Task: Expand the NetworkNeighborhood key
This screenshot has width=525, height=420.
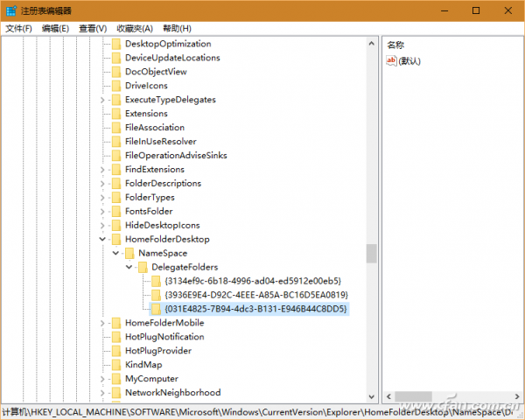Action: tap(102, 393)
